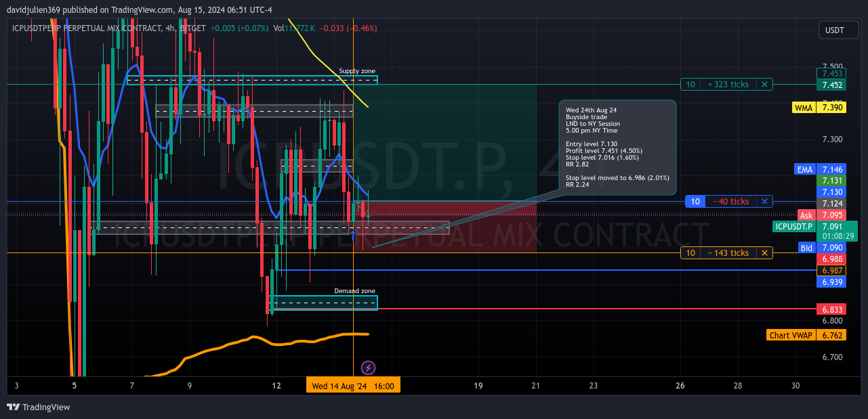Click the 7.452 green price tag
868x419 pixels.
tap(831, 85)
